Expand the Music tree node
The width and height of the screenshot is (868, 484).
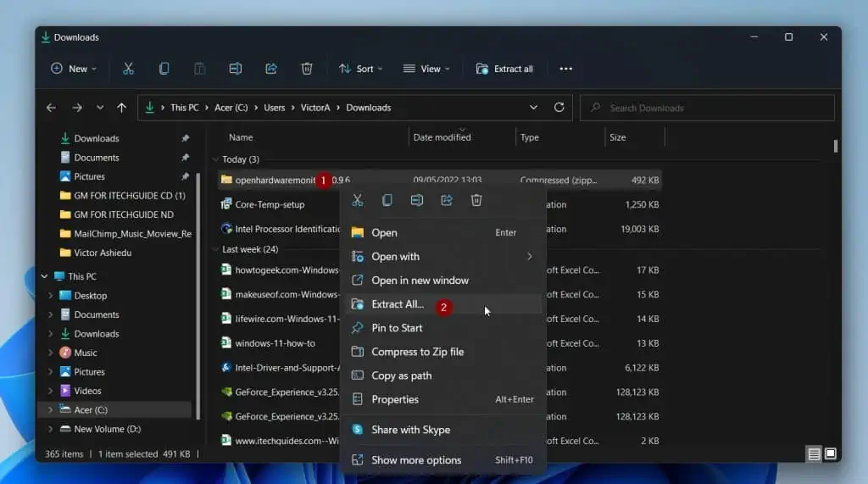pyautogui.click(x=50, y=353)
